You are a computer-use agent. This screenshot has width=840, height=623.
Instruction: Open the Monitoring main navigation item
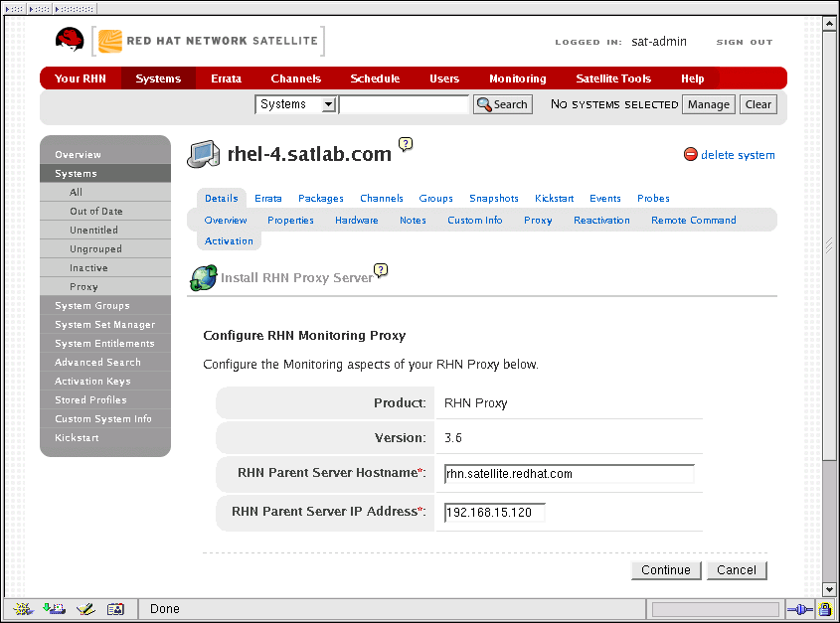click(x=518, y=78)
